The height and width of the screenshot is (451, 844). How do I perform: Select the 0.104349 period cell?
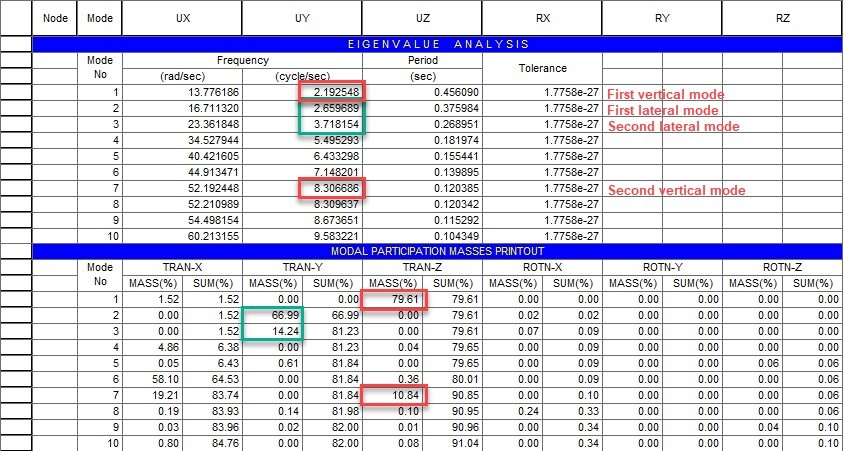point(423,236)
